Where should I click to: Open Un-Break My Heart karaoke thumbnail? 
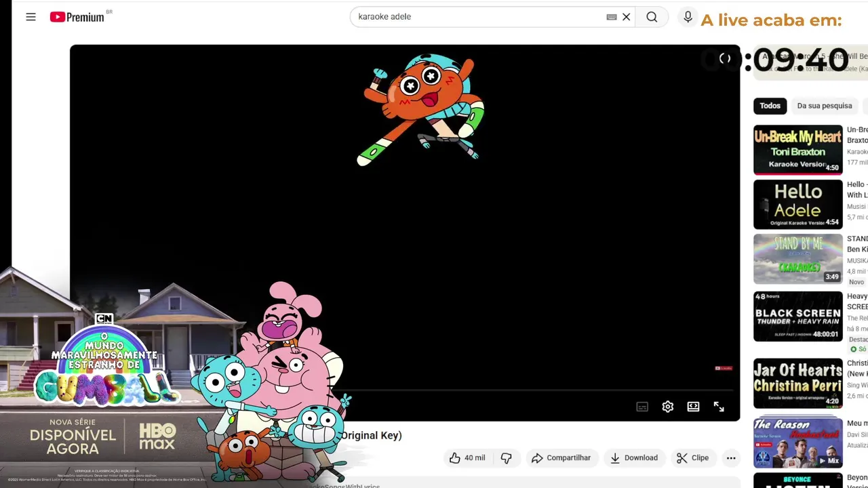click(x=798, y=150)
